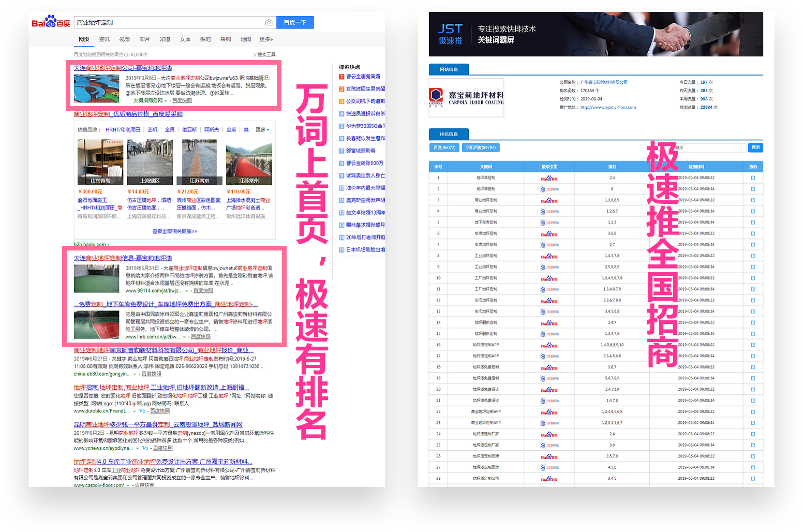
Task: Select the 网站信息 tab
Action: tap(449, 69)
